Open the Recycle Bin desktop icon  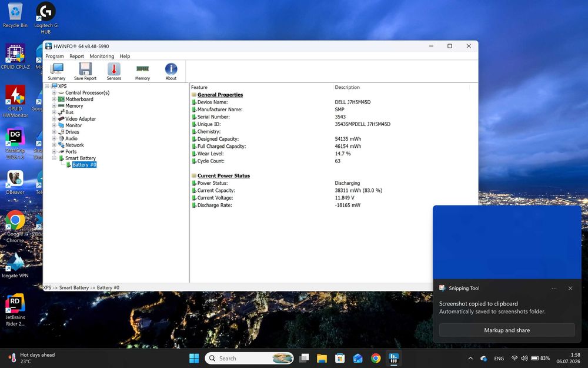(x=15, y=15)
